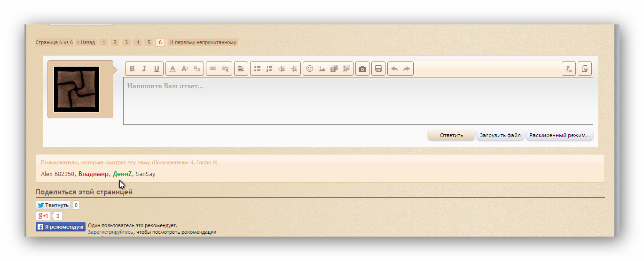
Task: Go to page 4
Action: click(137, 42)
